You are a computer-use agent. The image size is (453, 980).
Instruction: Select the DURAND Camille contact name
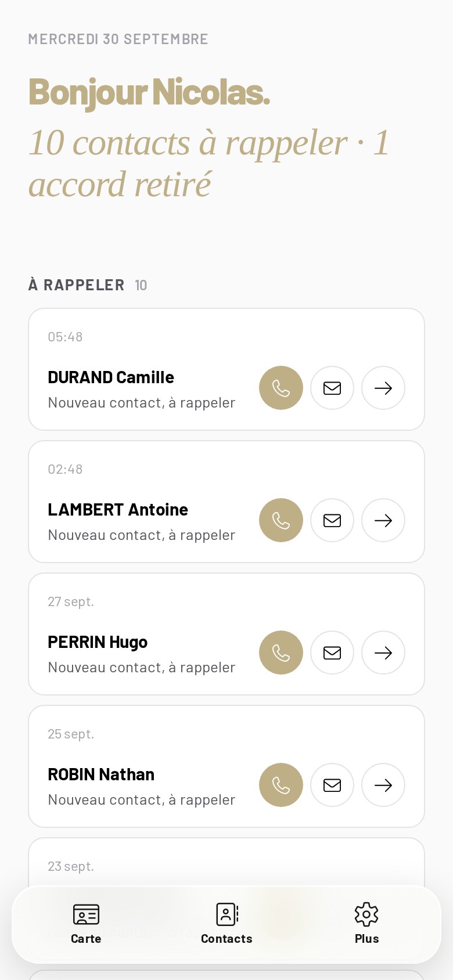(111, 377)
